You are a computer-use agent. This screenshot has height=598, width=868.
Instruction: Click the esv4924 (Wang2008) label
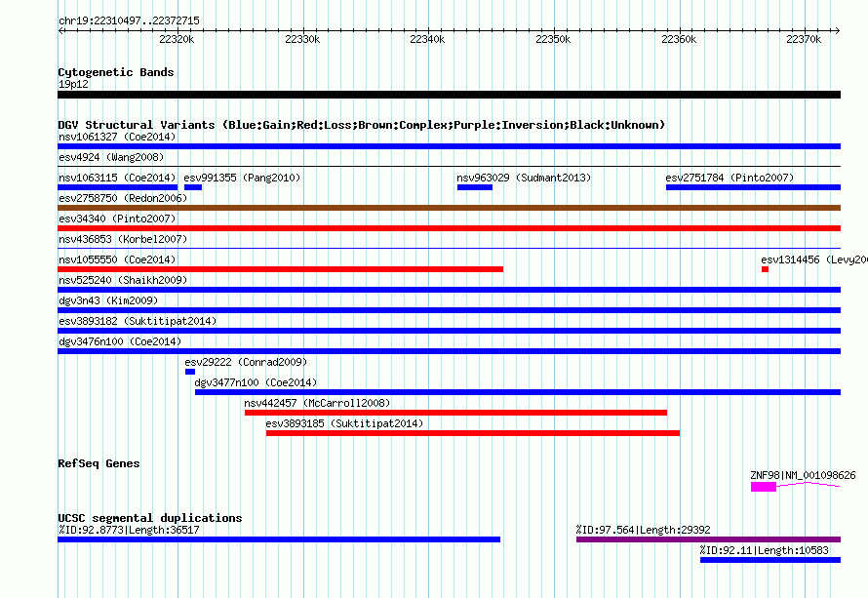pyautogui.click(x=111, y=157)
